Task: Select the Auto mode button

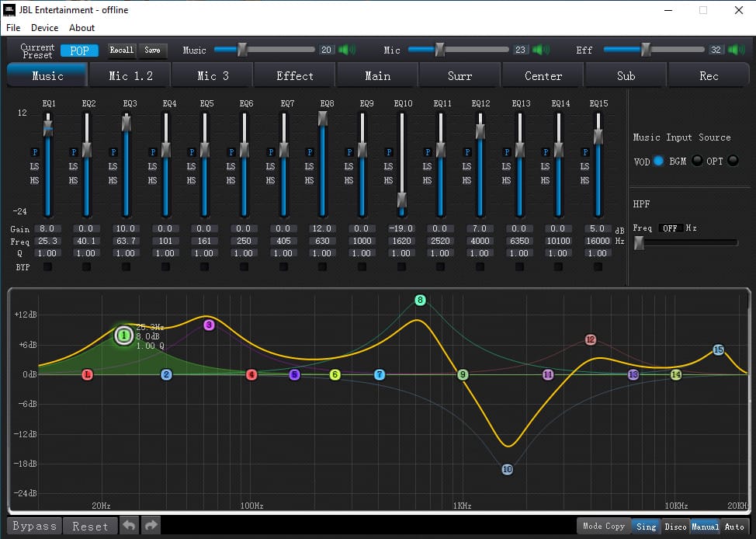Action: [x=734, y=527]
